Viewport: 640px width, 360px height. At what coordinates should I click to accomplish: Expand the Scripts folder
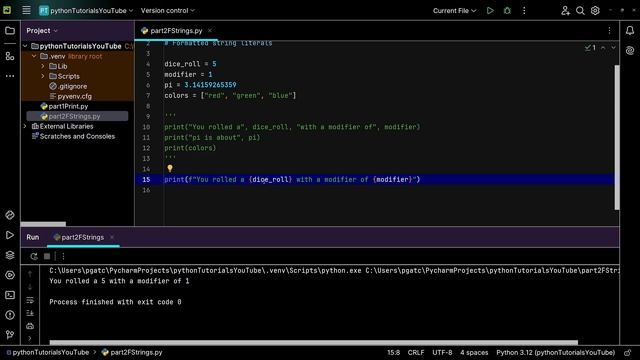click(x=43, y=76)
